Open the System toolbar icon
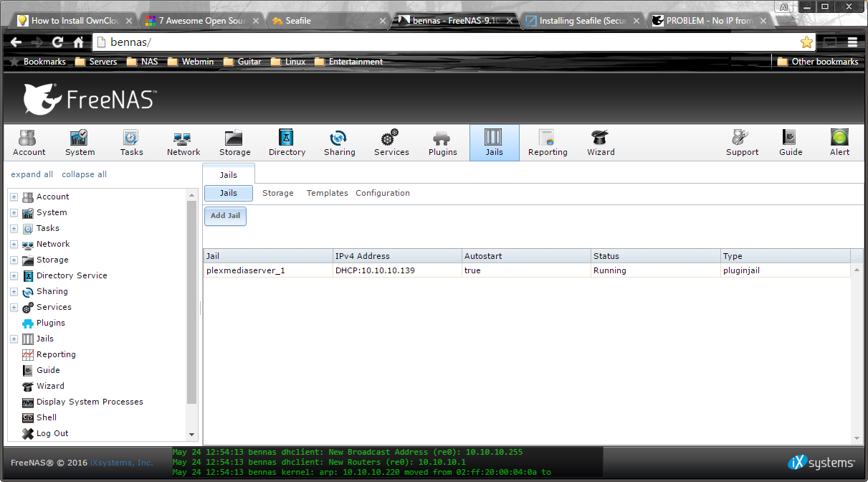Viewport: 868px width, 482px height. coord(80,142)
